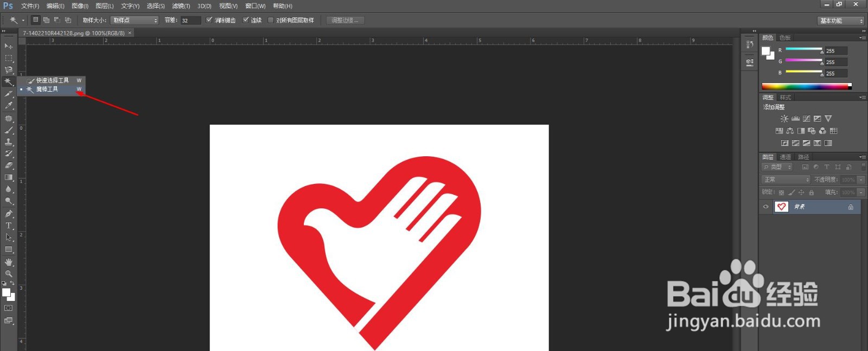Choose 快速选择工具 from flyout
Screen dimensions: 868x351
click(x=51, y=80)
